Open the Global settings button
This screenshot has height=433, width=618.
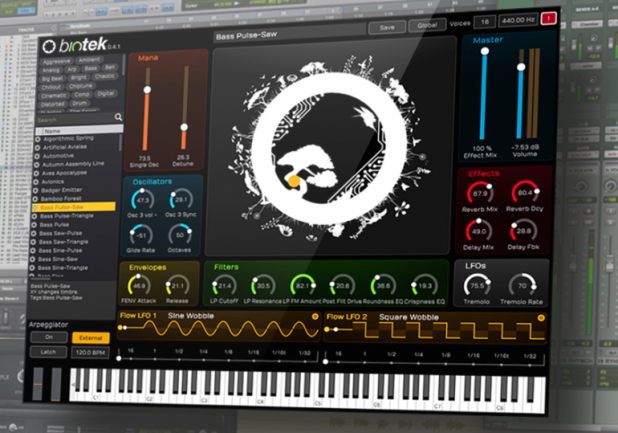pyautogui.click(x=427, y=25)
